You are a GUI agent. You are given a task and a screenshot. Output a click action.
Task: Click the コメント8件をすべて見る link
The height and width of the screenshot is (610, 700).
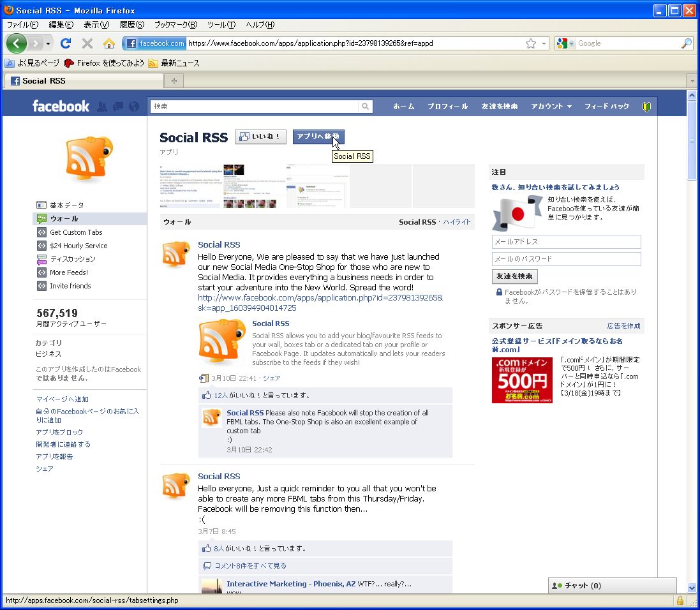[x=250, y=566]
